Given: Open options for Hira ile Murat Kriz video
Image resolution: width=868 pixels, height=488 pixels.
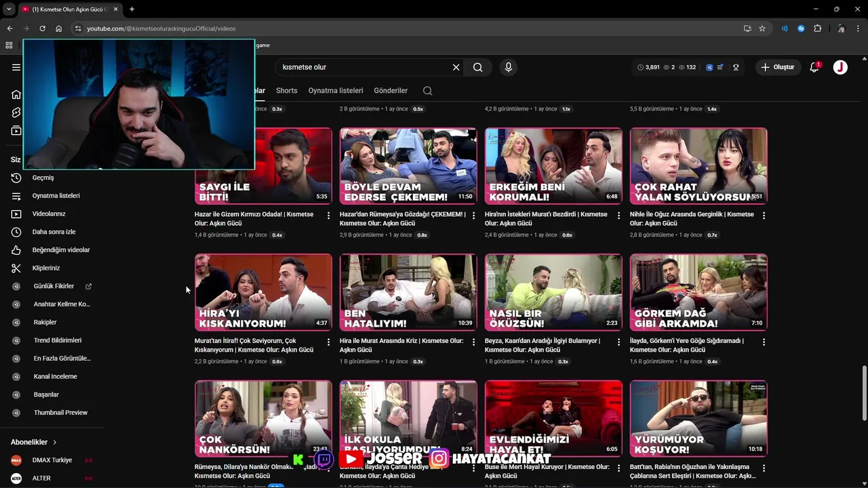Looking at the screenshot, I should click(473, 342).
